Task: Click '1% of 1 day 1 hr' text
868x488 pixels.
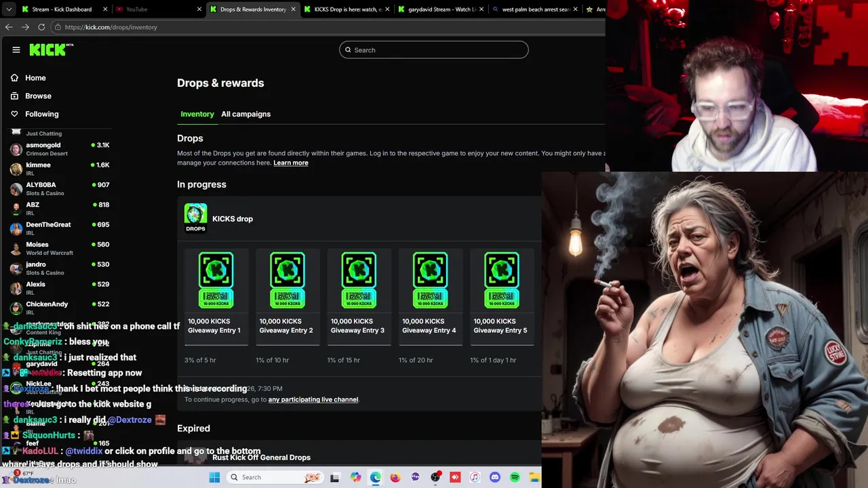Action: 493,361
